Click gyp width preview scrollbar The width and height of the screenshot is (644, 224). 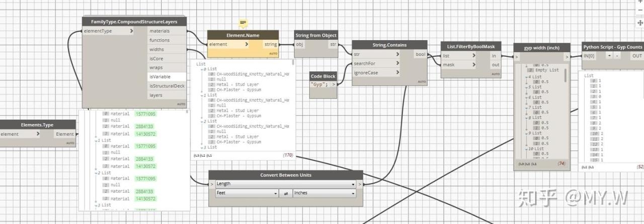[567, 76]
